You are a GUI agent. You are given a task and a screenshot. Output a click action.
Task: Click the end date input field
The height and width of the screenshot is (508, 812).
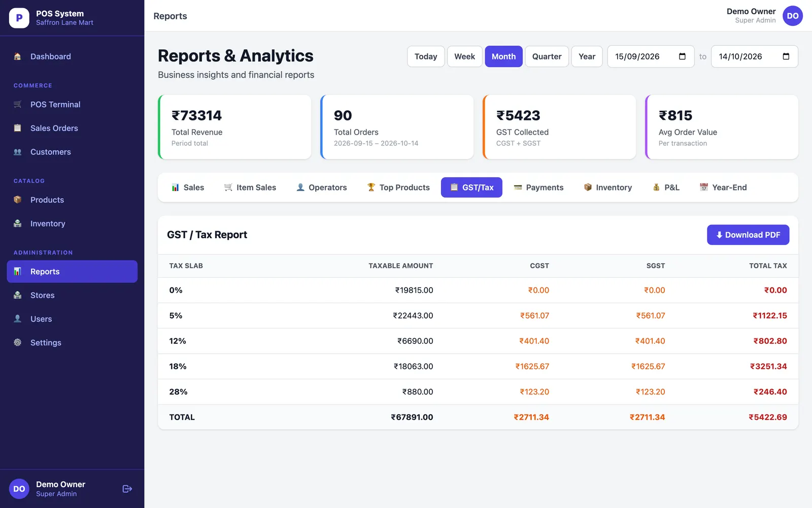(x=754, y=56)
